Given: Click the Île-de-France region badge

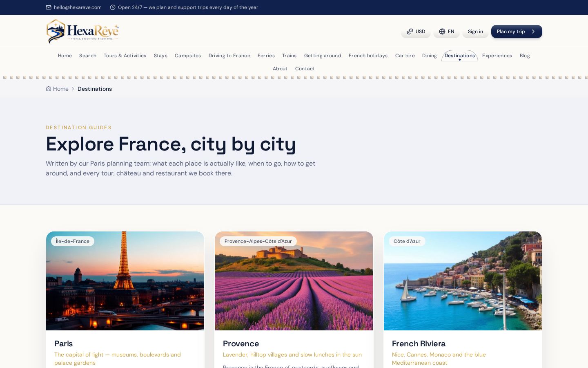Looking at the screenshot, I should [x=73, y=241].
